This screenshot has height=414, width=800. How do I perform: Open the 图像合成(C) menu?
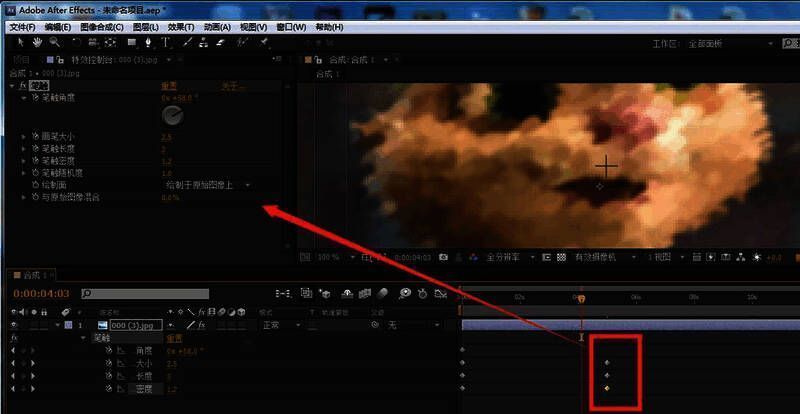(102, 27)
